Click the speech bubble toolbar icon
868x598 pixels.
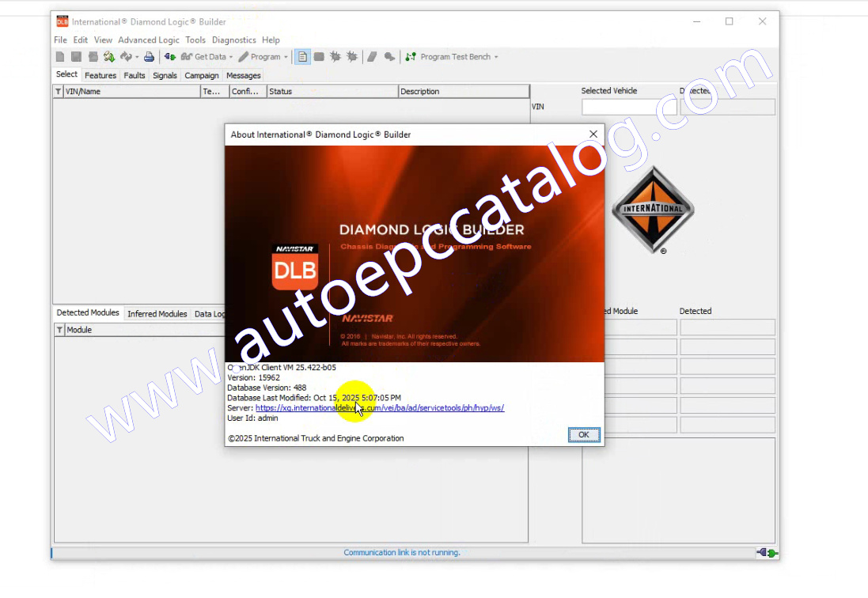(x=389, y=57)
